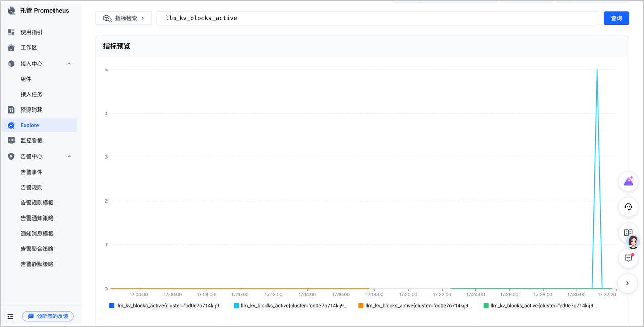Click the 使用指引 sidebar icon
Screen dimensions: 644x327
(x=11, y=32)
